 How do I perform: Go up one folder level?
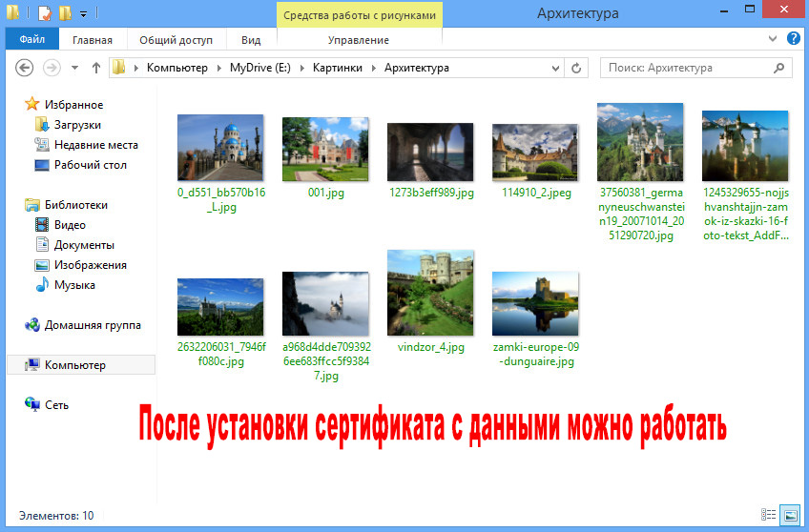pos(96,68)
